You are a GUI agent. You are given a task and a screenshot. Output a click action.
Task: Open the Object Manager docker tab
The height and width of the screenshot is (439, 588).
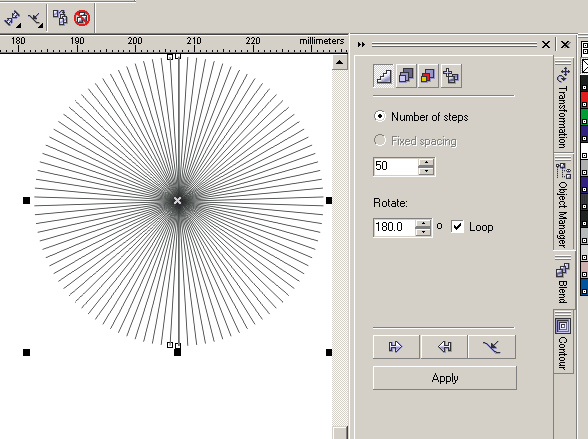tap(562, 204)
